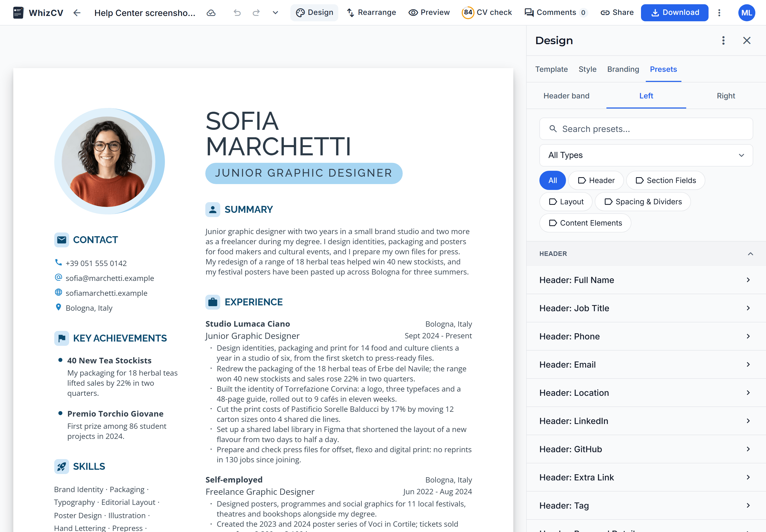Expand Header: Full Name preset
The image size is (766, 532).
646,280
